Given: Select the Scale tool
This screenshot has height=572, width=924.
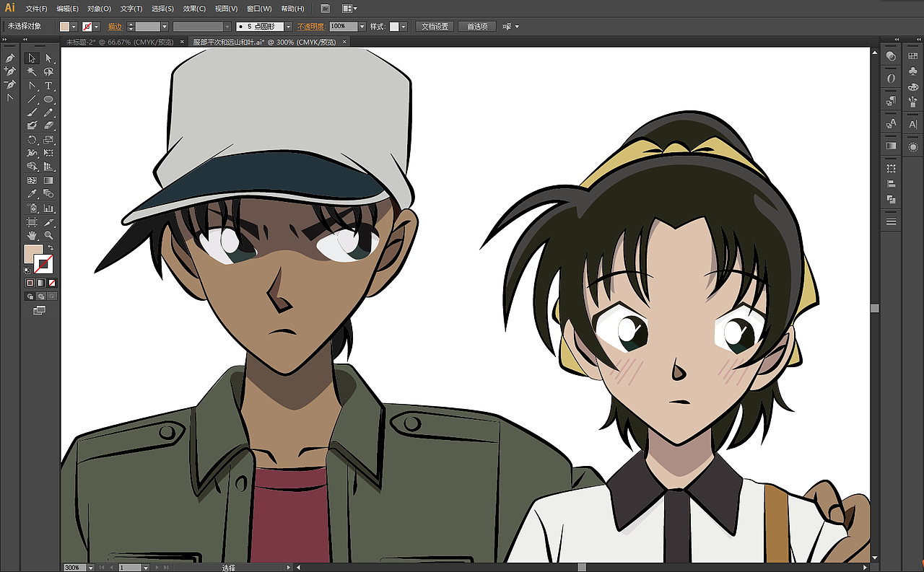Looking at the screenshot, I should pyautogui.click(x=48, y=140).
